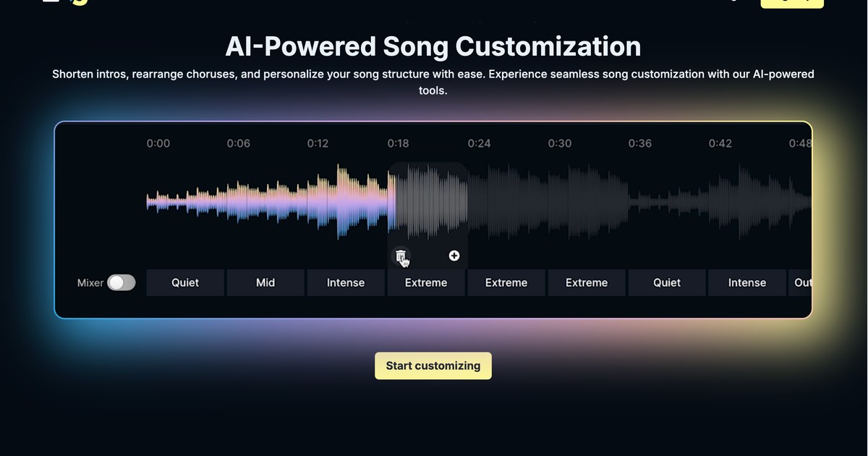Click the colorful played portion of the waveform

[271, 202]
